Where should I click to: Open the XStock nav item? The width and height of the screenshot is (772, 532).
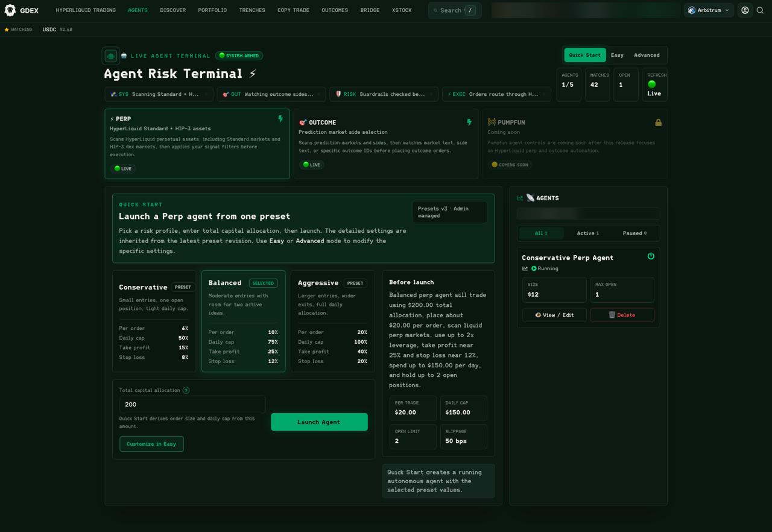[402, 10]
